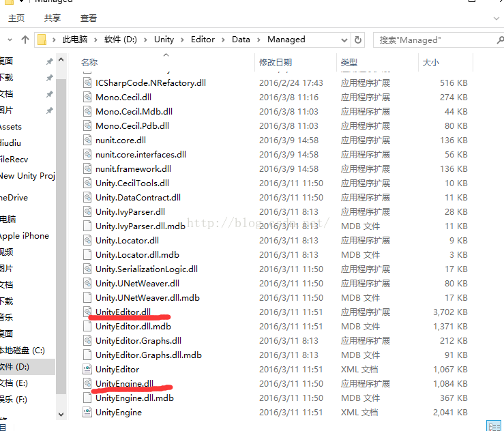
Task: Click Managed segment in address bar
Action: pos(286,40)
